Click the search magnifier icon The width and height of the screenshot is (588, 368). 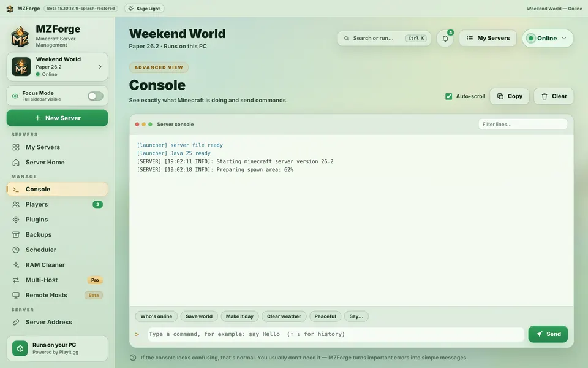pyautogui.click(x=347, y=38)
